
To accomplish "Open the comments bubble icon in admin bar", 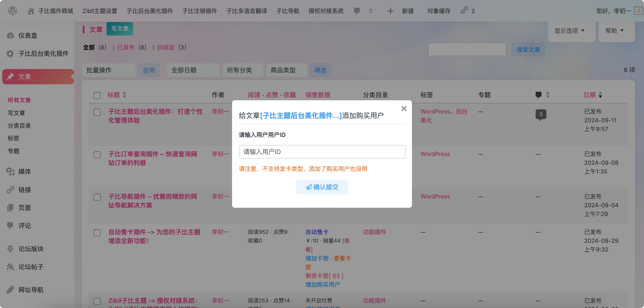I will coord(357,11).
